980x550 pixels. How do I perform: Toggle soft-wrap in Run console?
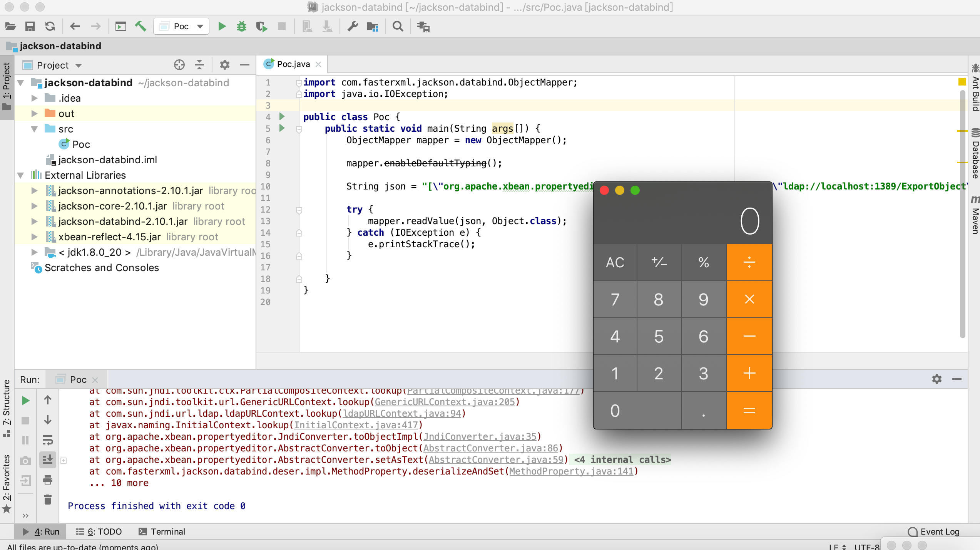(x=48, y=440)
